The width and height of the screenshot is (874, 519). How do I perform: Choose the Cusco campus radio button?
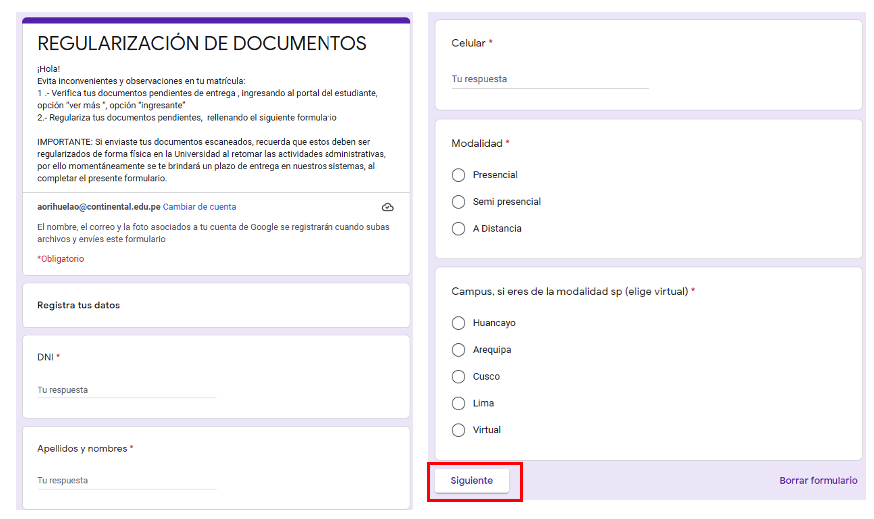(458, 377)
